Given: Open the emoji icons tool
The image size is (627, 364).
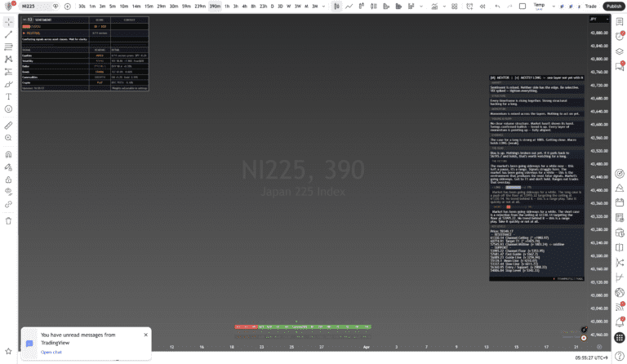Looking at the screenshot, I should click(8, 109).
